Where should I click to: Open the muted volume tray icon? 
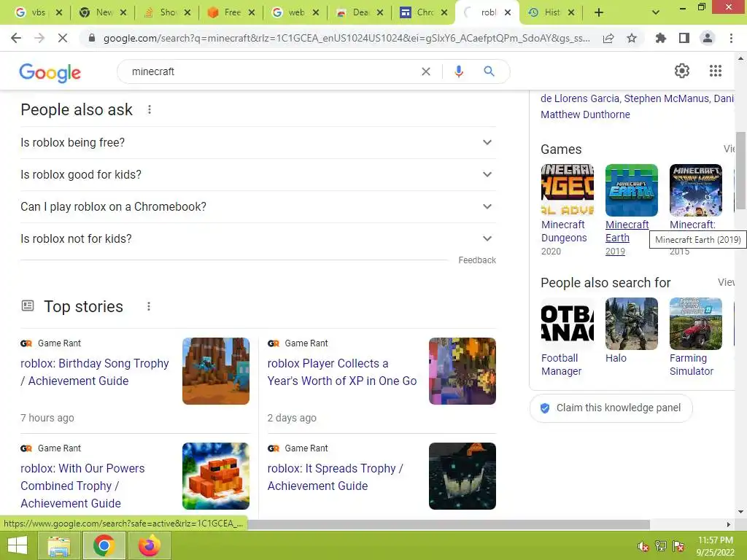coord(643,546)
